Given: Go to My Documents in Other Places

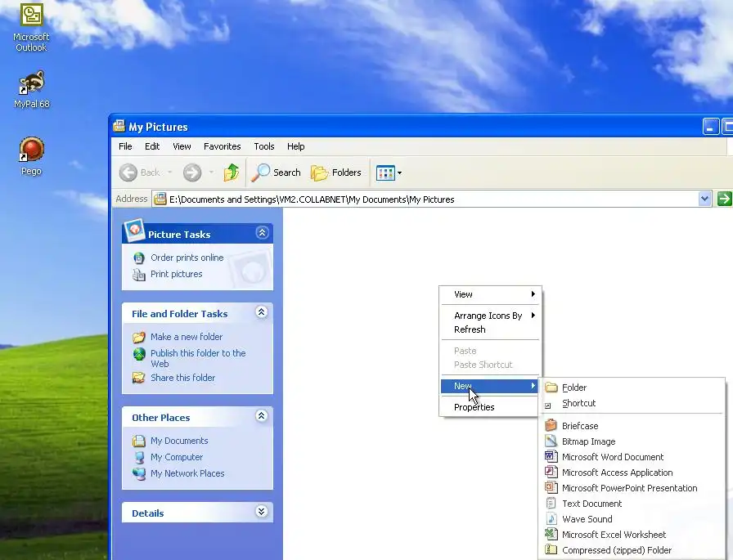Looking at the screenshot, I should (179, 441).
